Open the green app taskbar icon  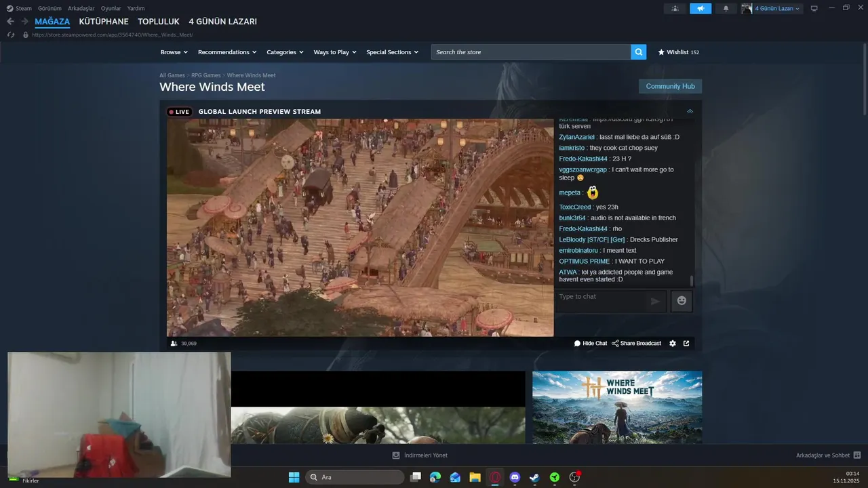pyautogui.click(x=555, y=477)
